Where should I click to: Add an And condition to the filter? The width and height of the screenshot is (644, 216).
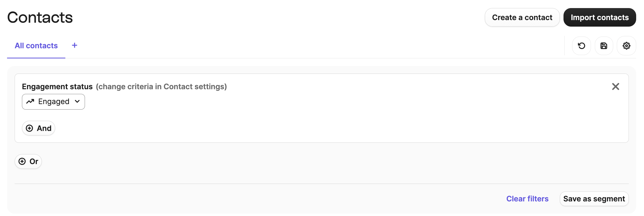point(38,128)
